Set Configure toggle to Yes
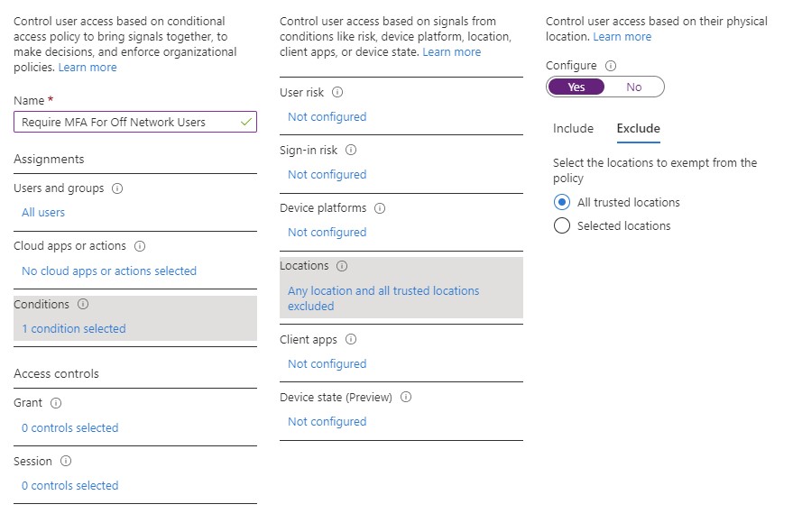 pos(576,87)
